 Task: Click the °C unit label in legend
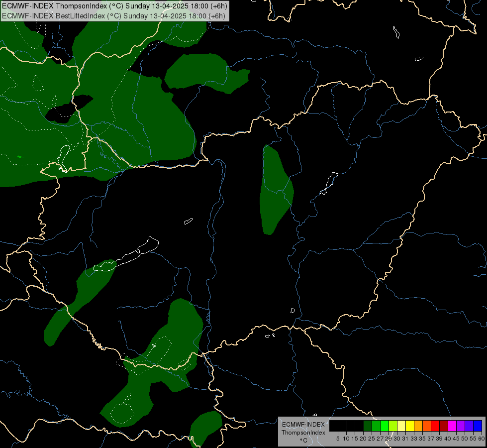pos(304,441)
